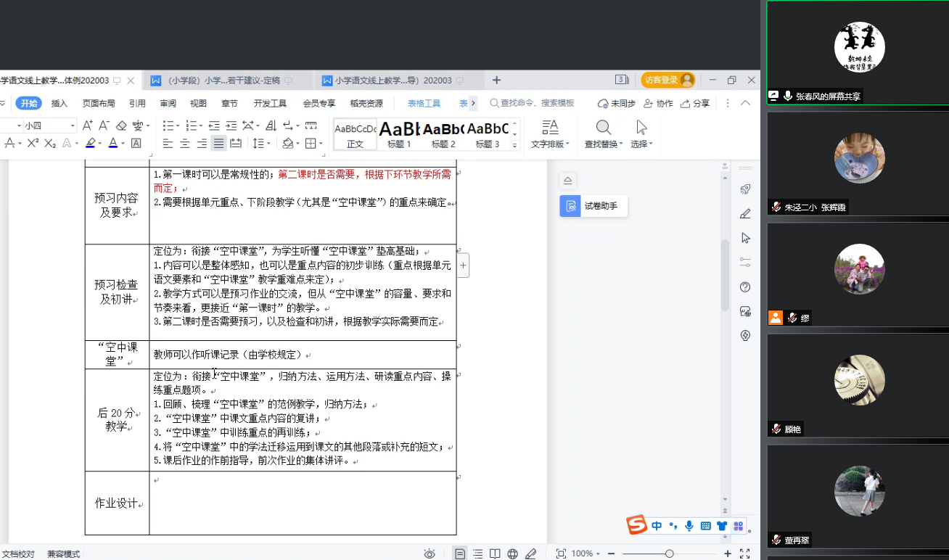The image size is (949, 560).
Task: Open the help question mark in side panel
Action: 745,287
